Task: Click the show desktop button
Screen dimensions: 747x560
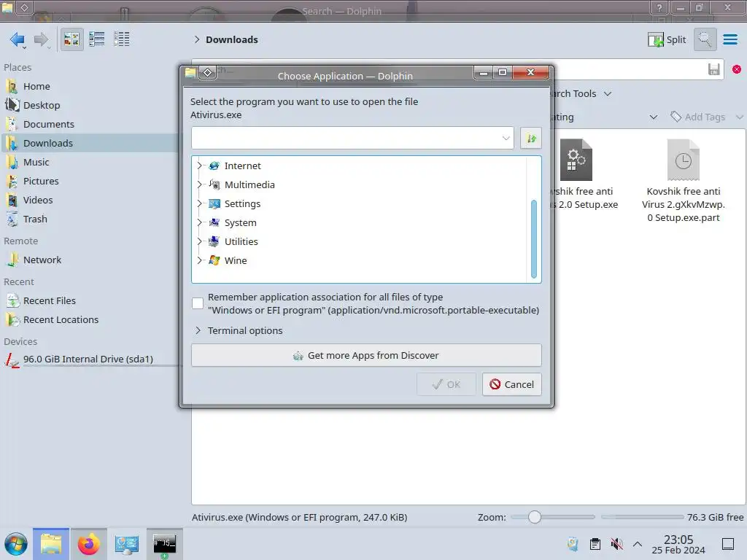Action: 728,544
